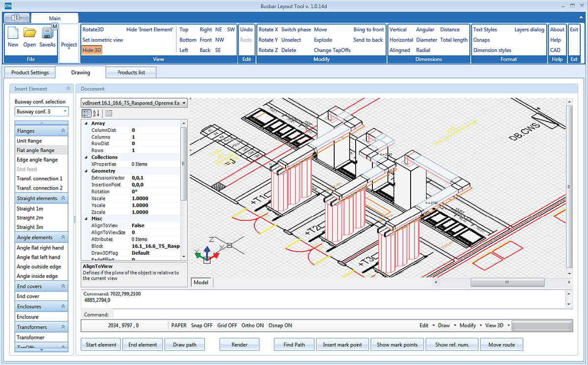Click Total length in Dimensions group

(x=454, y=40)
